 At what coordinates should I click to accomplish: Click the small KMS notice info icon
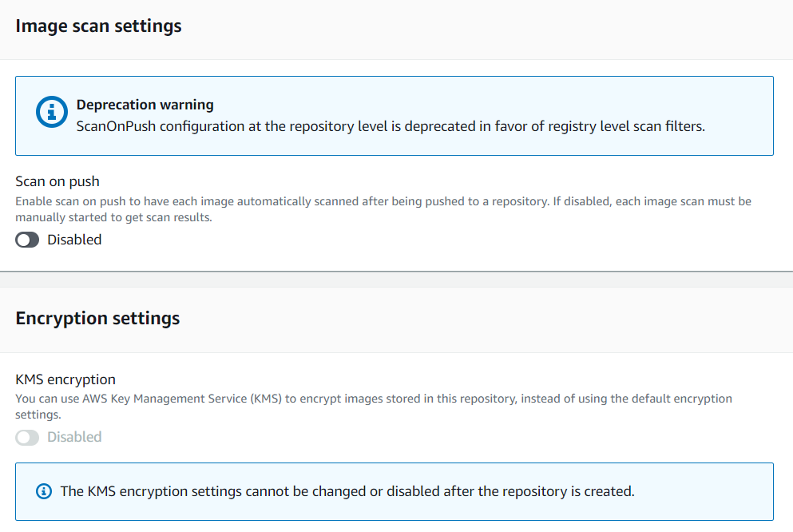[44, 491]
